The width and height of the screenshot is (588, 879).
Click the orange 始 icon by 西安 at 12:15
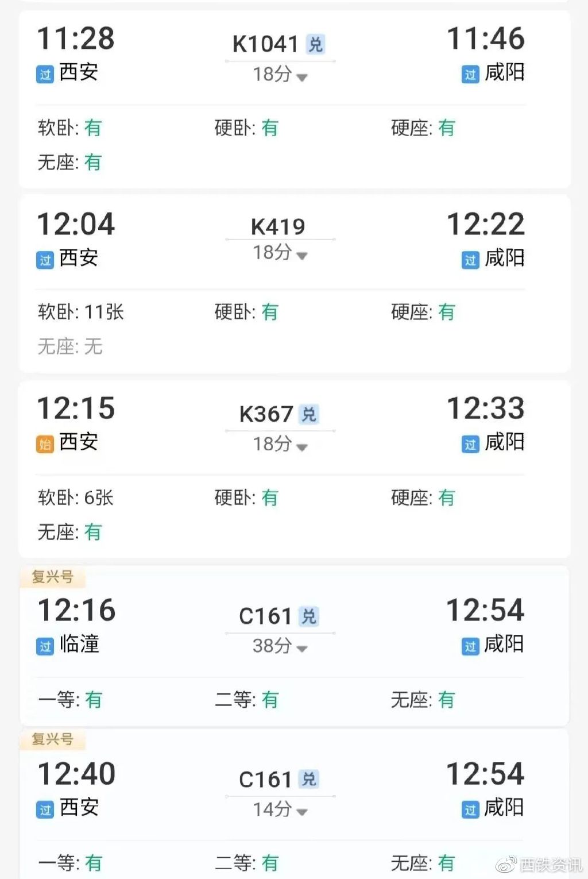[45, 444]
